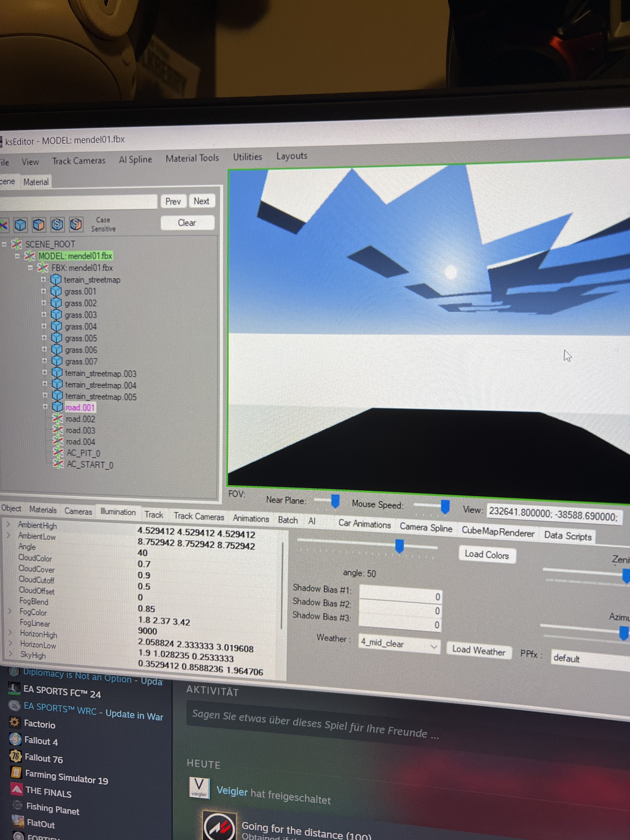The image size is (630, 840).
Task: Open the Layouts menu
Action: pyautogui.click(x=292, y=156)
